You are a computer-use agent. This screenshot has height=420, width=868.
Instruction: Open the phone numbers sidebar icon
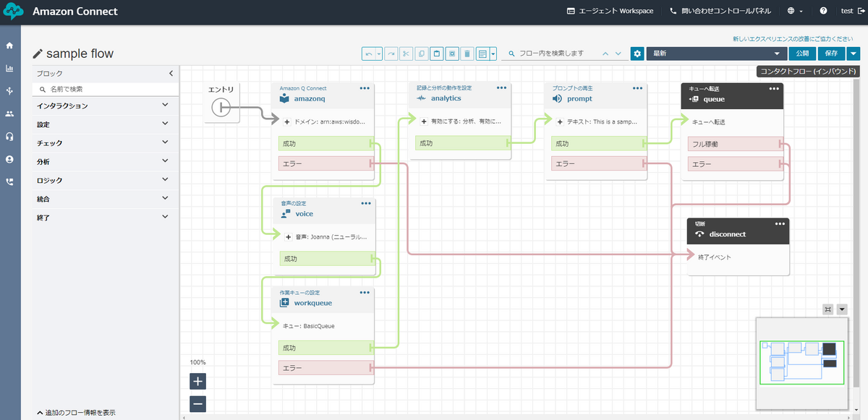pos(9,181)
